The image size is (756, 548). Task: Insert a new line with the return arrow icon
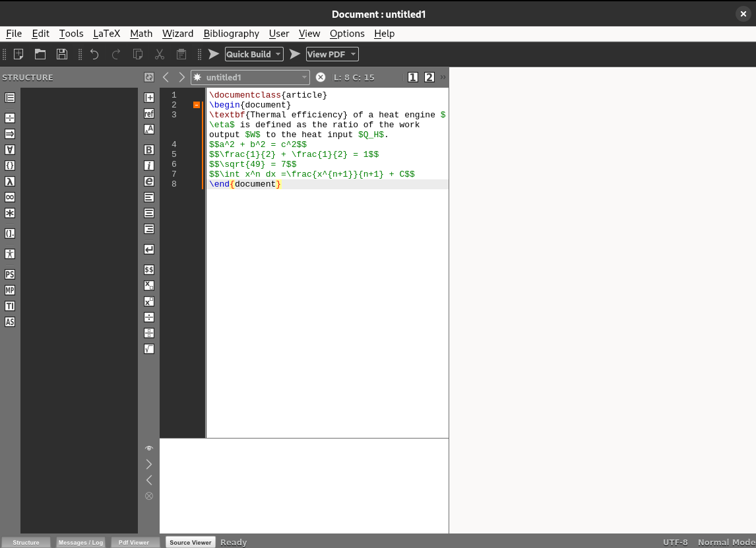point(149,249)
